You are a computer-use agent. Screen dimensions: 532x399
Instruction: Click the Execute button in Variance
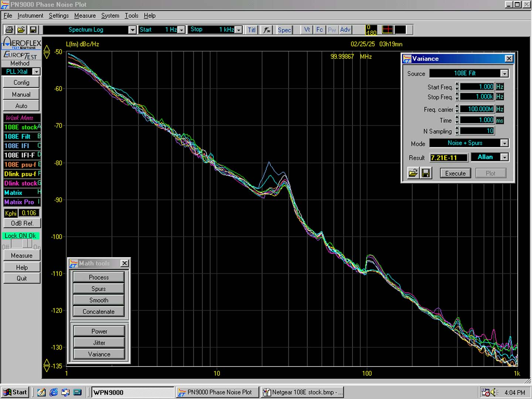[x=455, y=173]
